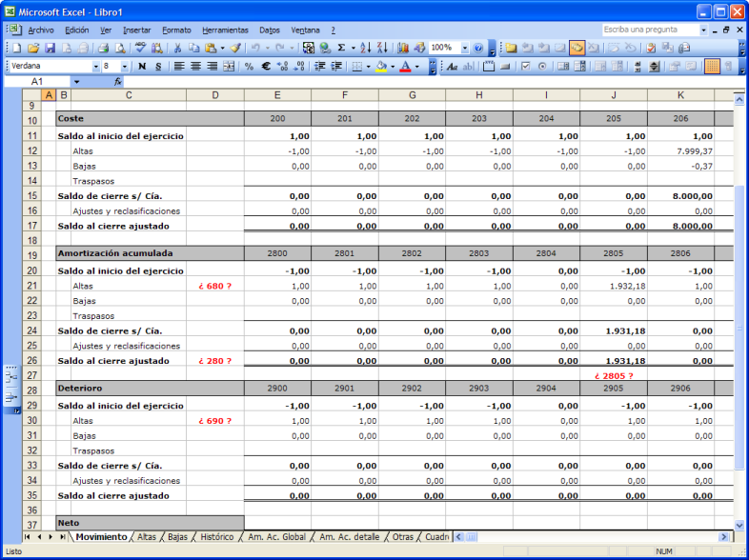Viewport: 749px width, 560px height.
Task: Merge and center cells
Action: pyautogui.click(x=229, y=67)
